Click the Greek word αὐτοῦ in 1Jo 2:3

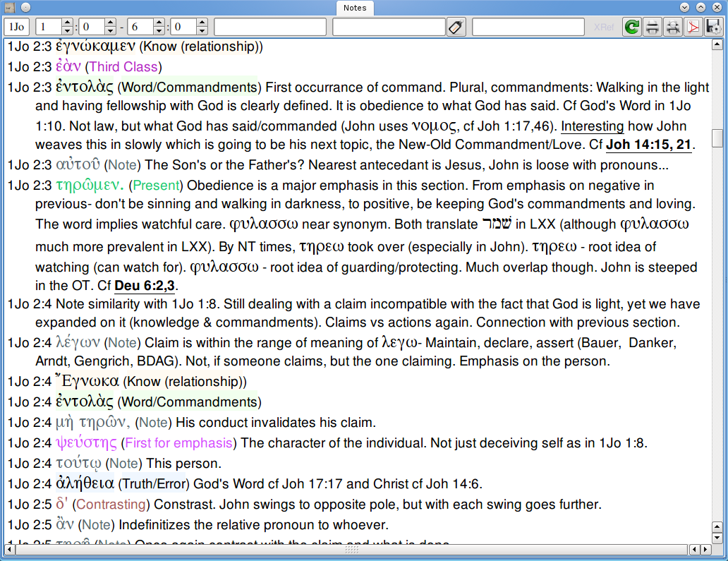pyautogui.click(x=78, y=165)
